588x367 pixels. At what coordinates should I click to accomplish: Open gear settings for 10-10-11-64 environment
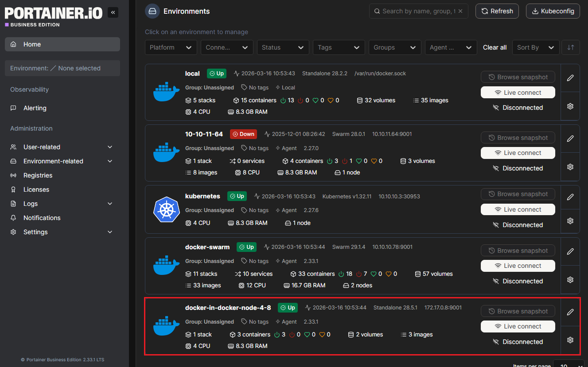pyautogui.click(x=570, y=167)
